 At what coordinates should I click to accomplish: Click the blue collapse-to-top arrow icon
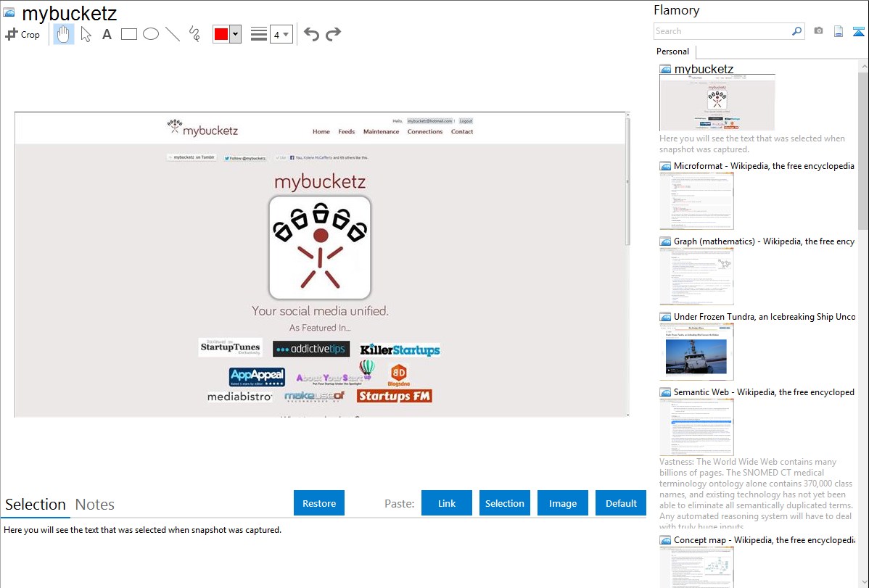858,31
